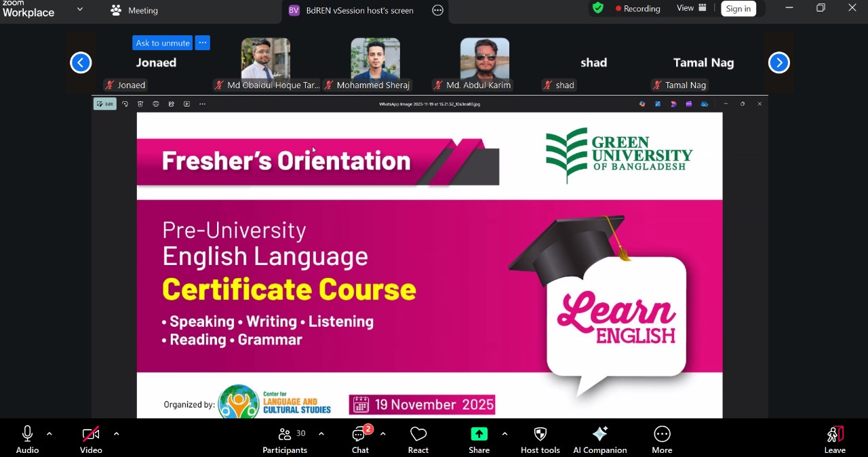This screenshot has height=457, width=868.
Task: Open Host tools
Action: click(540, 439)
